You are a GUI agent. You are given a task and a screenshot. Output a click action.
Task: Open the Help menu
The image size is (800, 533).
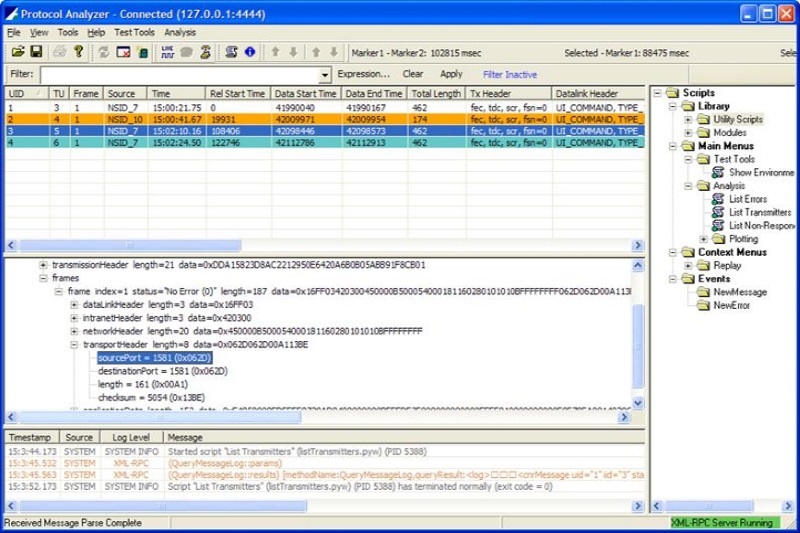(x=96, y=32)
